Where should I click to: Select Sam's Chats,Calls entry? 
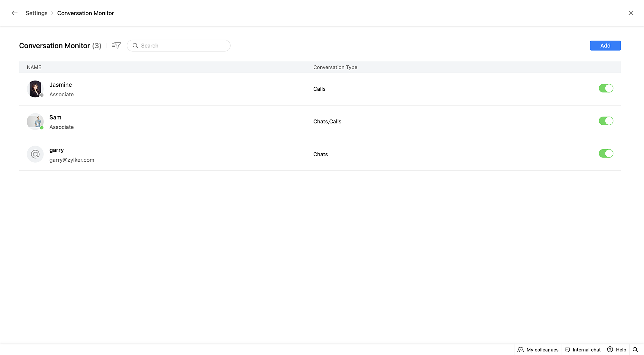327,121
